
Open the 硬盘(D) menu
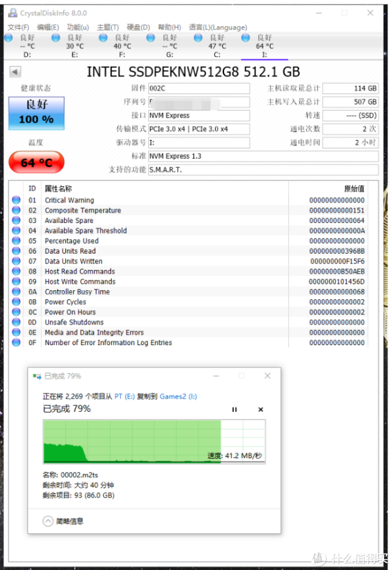(138, 27)
